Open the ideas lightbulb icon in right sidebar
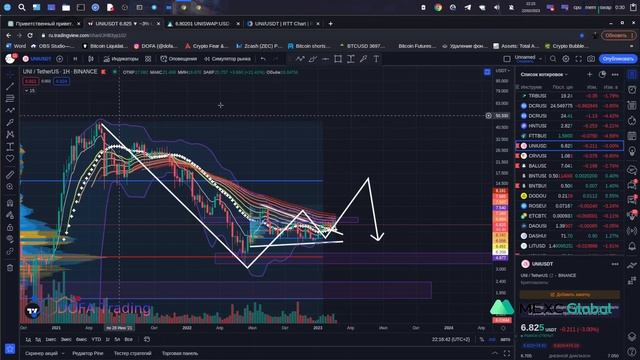Viewport: 640px width, 360px height. (x=632, y=151)
